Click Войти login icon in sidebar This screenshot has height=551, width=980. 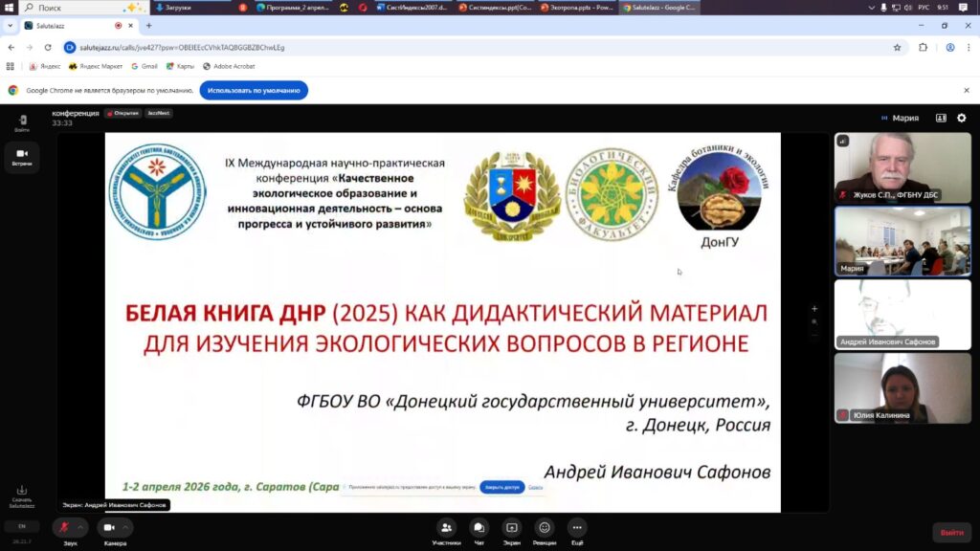(21, 122)
